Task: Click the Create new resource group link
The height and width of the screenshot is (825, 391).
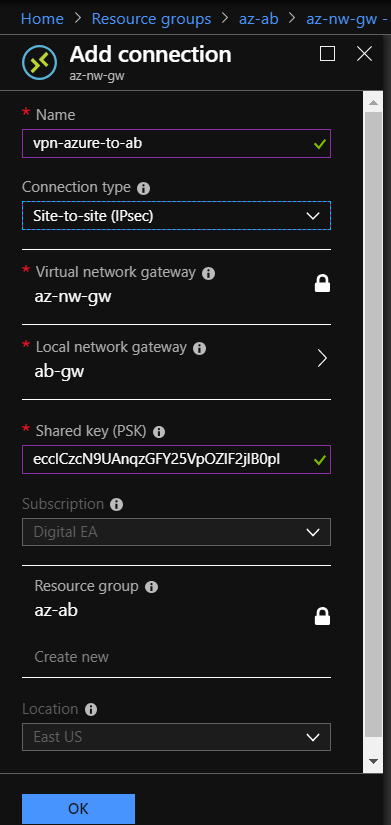Action: 72,657
